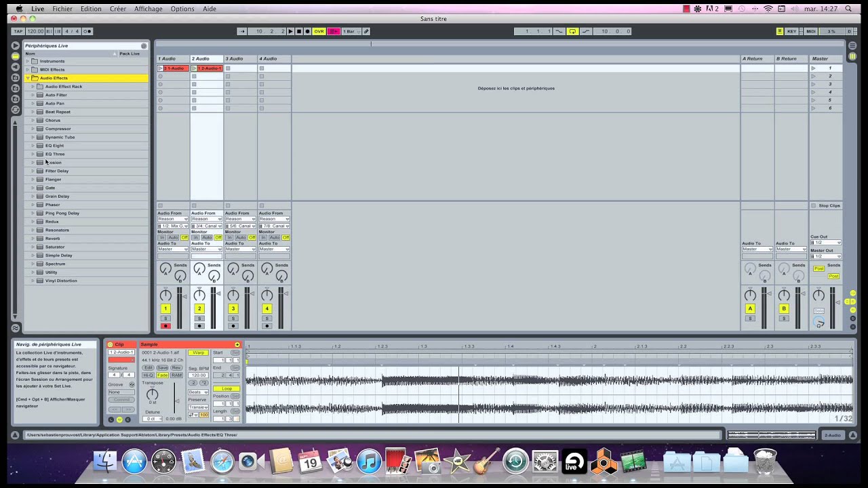868x488 pixels.
Task: Click the clip name field 2-Audio-1
Action: (x=121, y=352)
